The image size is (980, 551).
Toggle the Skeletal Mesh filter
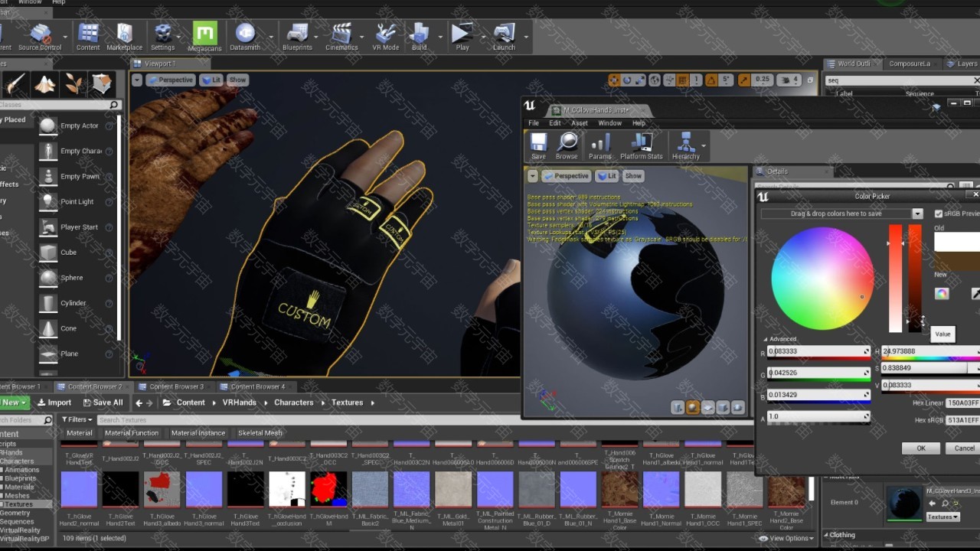(x=260, y=433)
